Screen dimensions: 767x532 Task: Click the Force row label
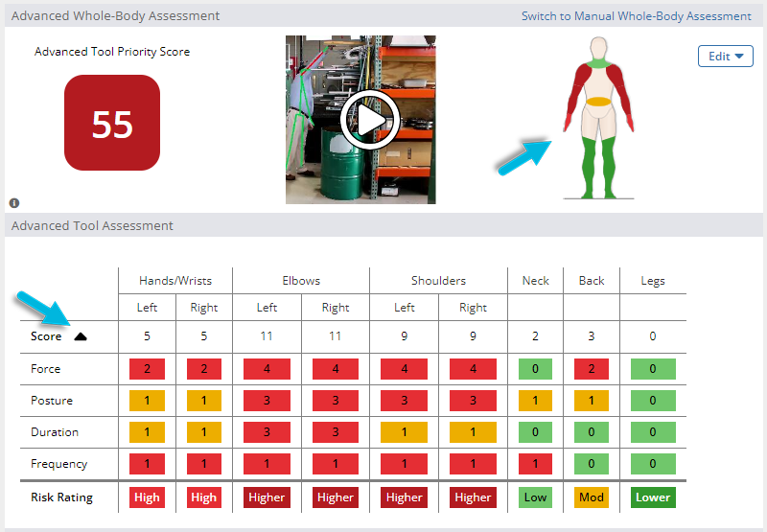(45, 369)
